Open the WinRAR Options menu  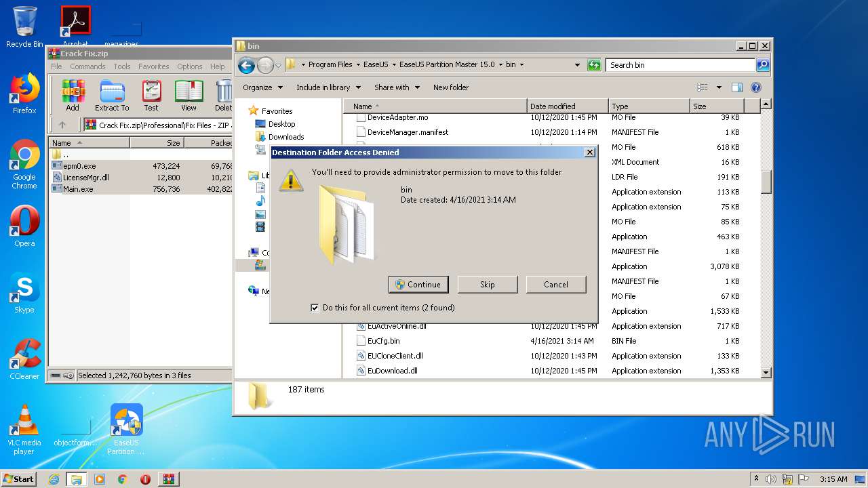pyautogui.click(x=190, y=66)
